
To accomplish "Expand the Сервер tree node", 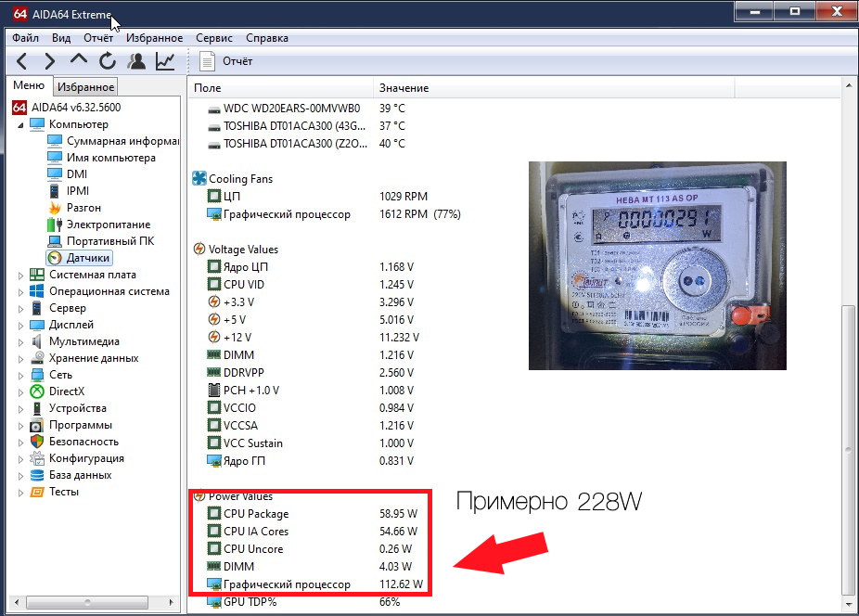I will click(x=20, y=309).
